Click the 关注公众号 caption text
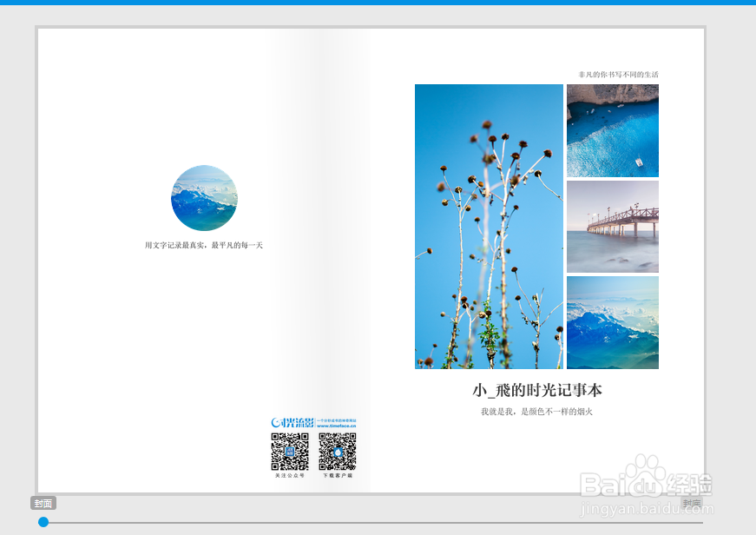Screen dimensions: 756x535 click(288, 474)
